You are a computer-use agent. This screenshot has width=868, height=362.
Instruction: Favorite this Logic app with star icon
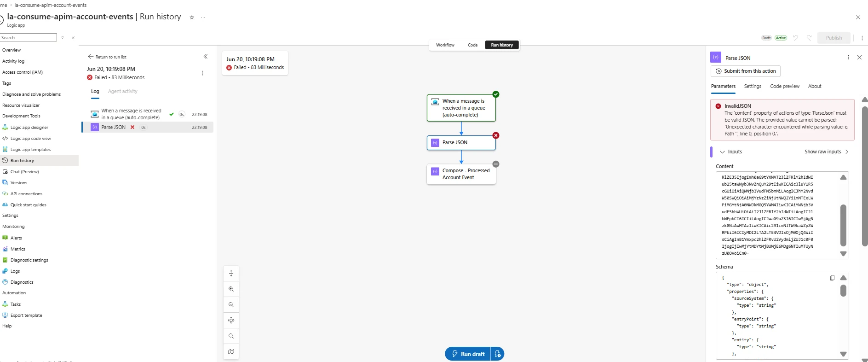tap(192, 18)
